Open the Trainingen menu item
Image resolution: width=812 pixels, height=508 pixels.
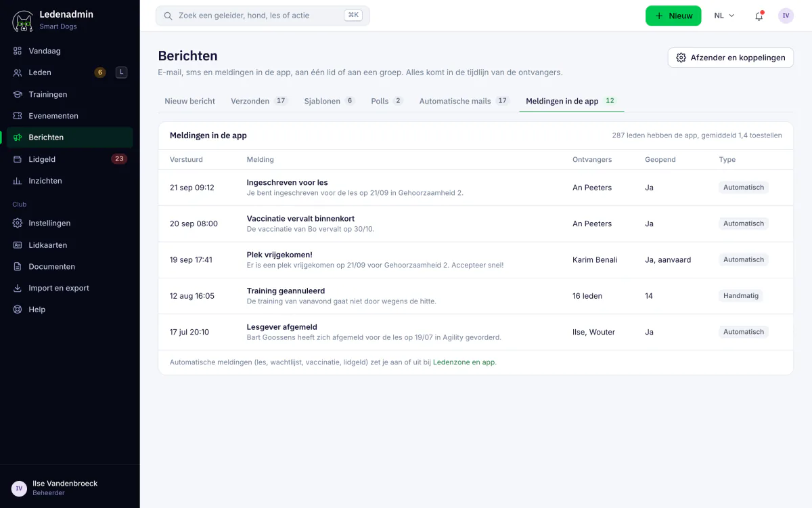click(70, 94)
